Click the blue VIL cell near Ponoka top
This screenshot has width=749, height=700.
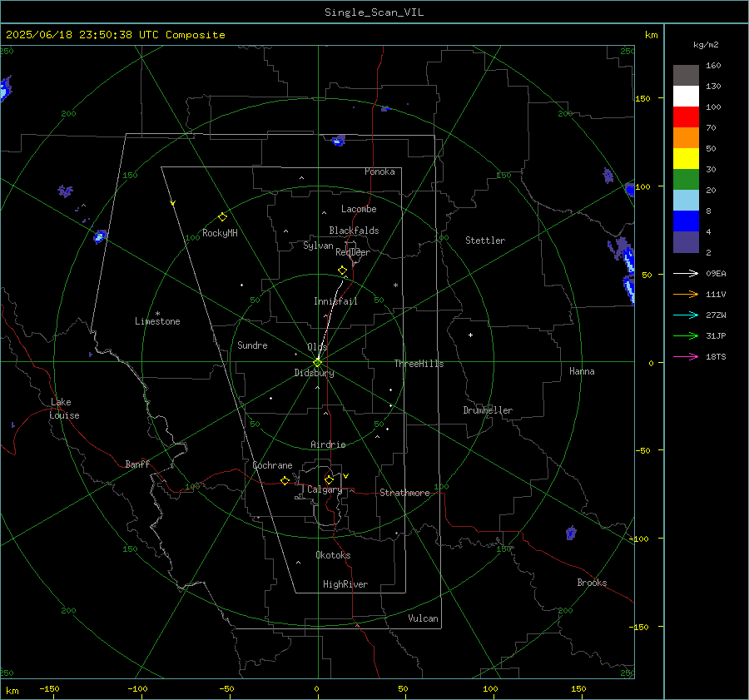[x=338, y=140]
